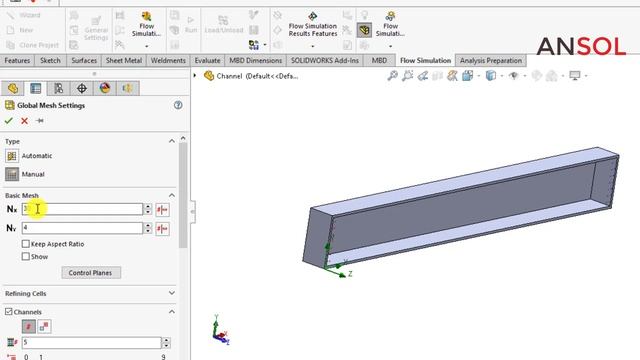The width and height of the screenshot is (640, 360).
Task: Enable Keep Aspect Ratio checkbox
Action: (x=26, y=244)
